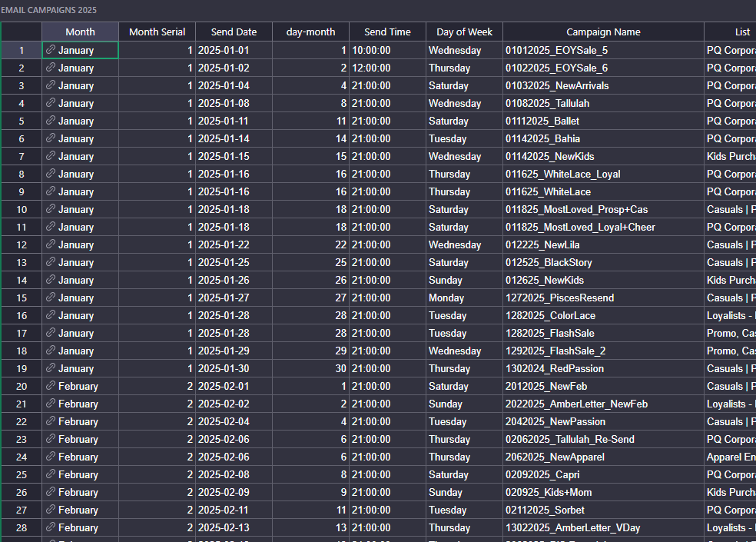756x542 pixels.
Task: Select row number 12 header
Action: coord(22,244)
